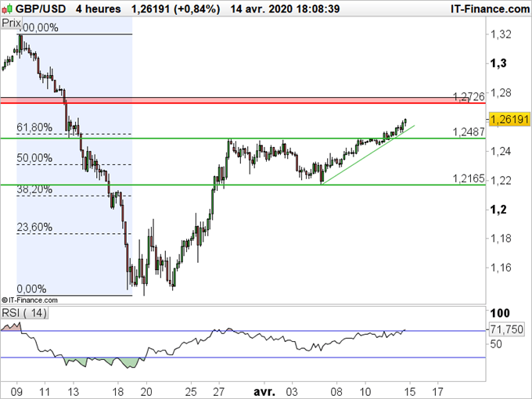Click the 1,32 price axis label

click(501, 34)
